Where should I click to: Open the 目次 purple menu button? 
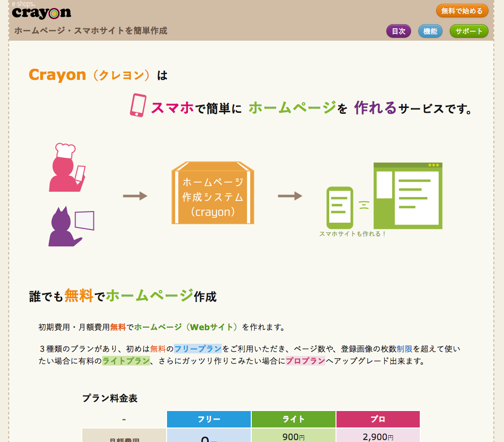[398, 31]
